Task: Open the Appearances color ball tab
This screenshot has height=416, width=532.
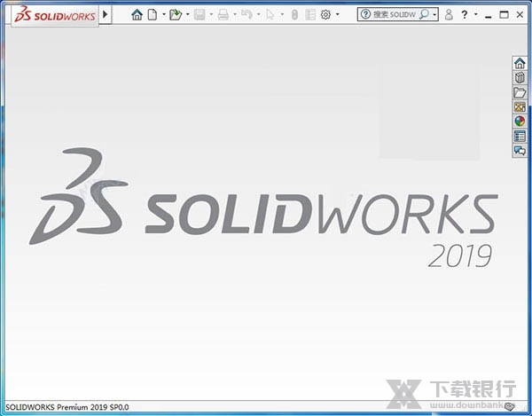Action: (x=520, y=122)
